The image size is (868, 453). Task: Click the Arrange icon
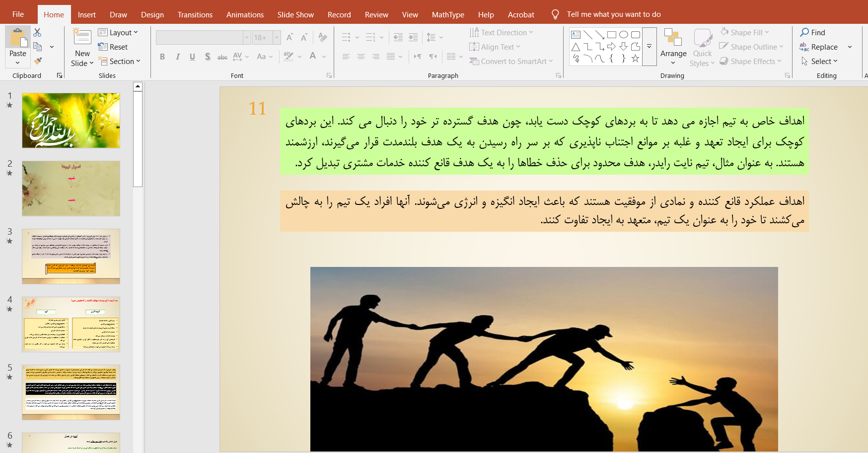pyautogui.click(x=673, y=38)
